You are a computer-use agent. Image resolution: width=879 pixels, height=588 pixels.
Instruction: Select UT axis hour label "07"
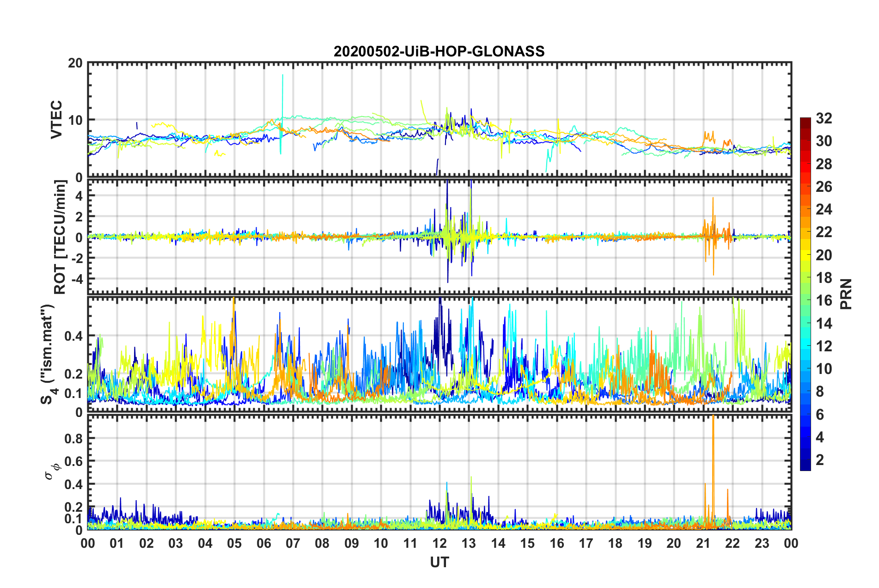click(293, 543)
